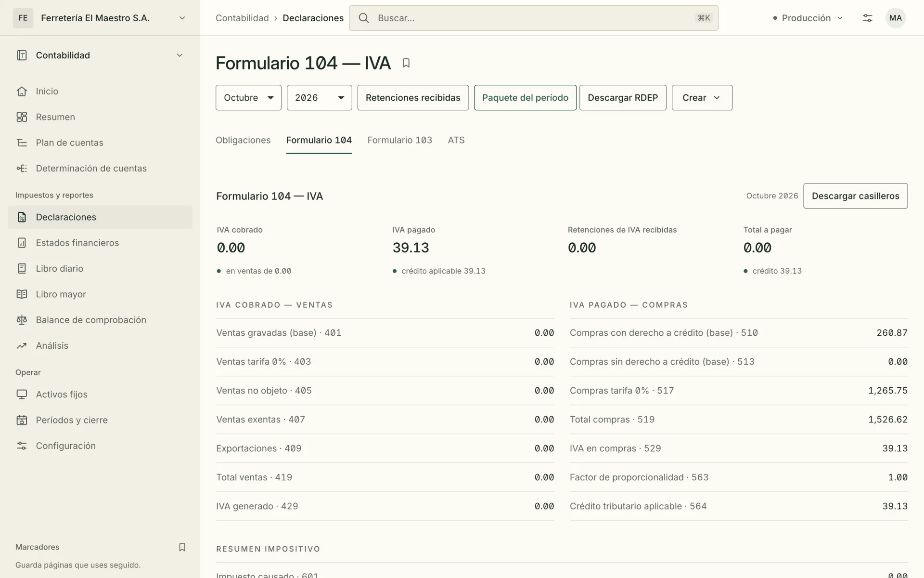The width and height of the screenshot is (924, 578).
Task: Click the Configuración sliders icon in sidebar
Action: click(22, 446)
